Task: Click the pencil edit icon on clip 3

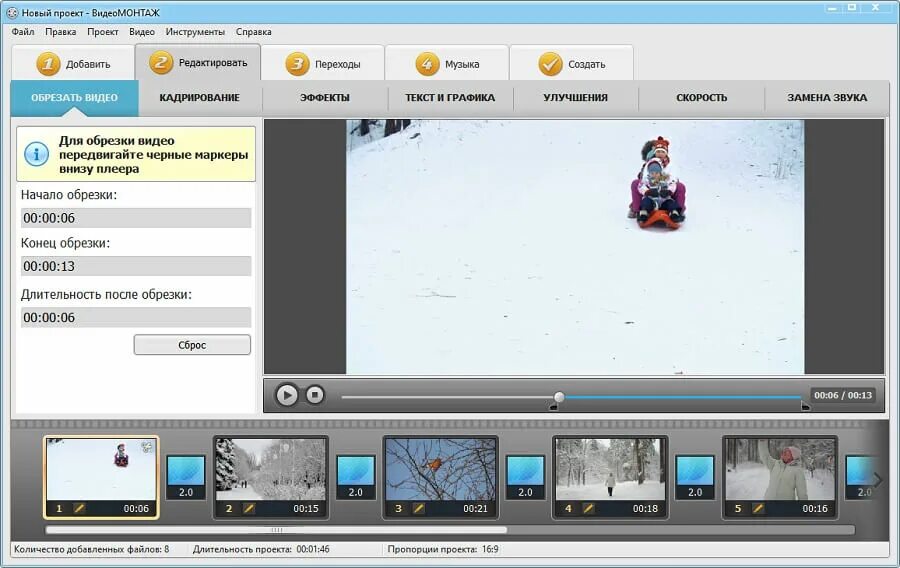Action: (x=418, y=508)
